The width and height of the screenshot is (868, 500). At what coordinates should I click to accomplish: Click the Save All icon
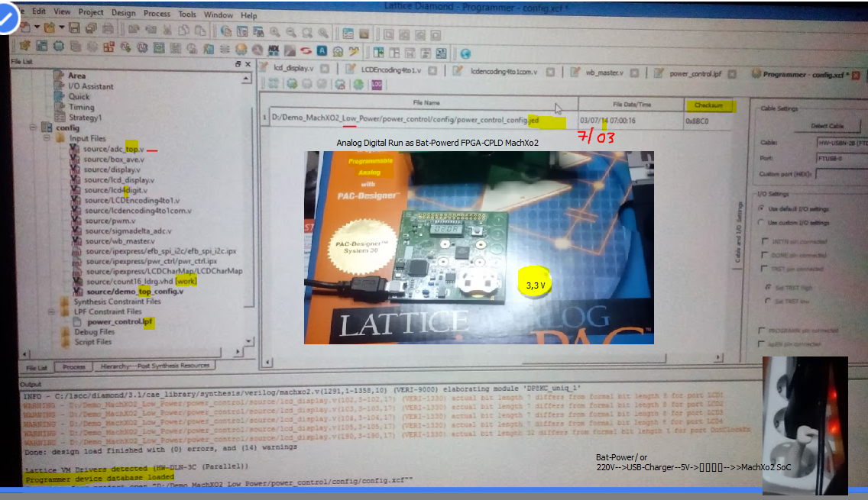coord(91,27)
